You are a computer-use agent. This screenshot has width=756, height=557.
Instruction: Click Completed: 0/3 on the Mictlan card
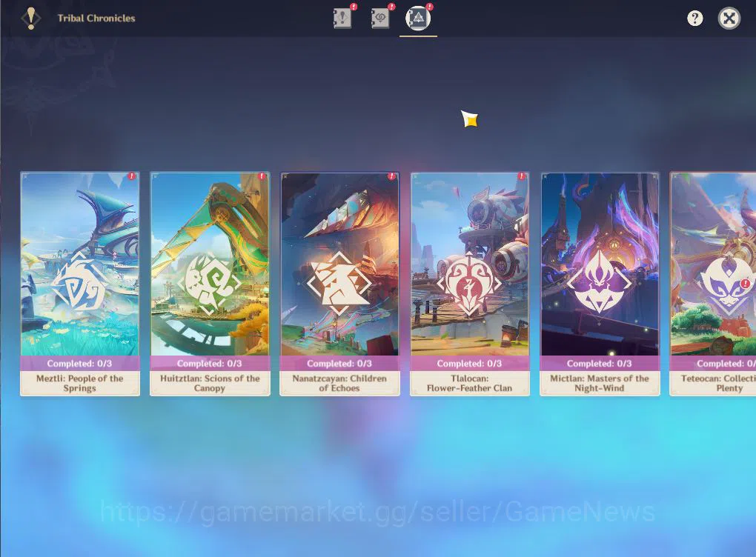(600, 363)
